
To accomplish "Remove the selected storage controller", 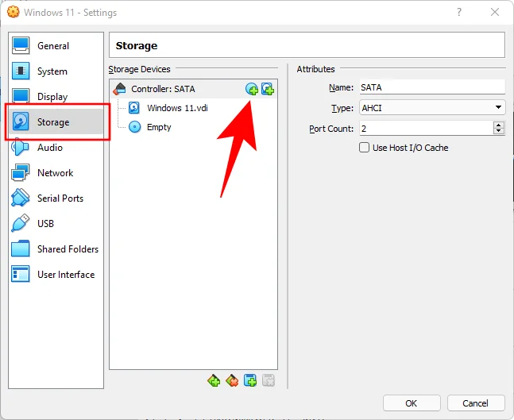I will 232,380.
